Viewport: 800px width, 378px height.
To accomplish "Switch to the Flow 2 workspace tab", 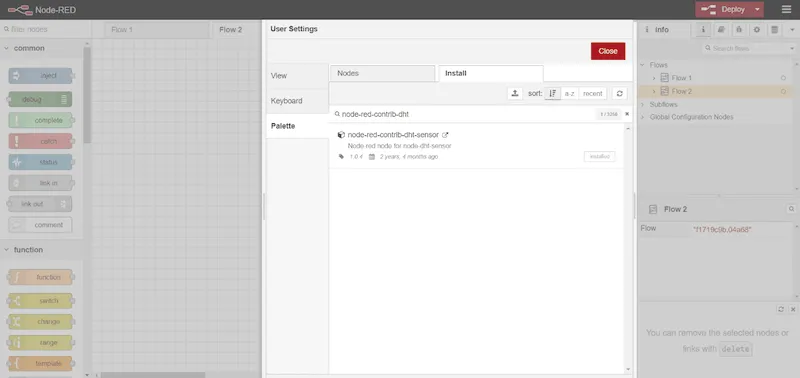I will tap(237, 30).
